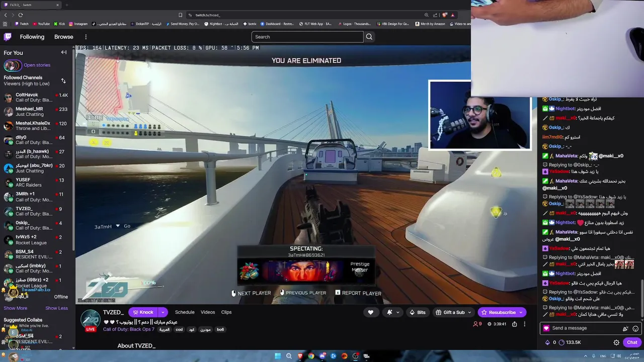Open the Browse page

pyautogui.click(x=64, y=37)
